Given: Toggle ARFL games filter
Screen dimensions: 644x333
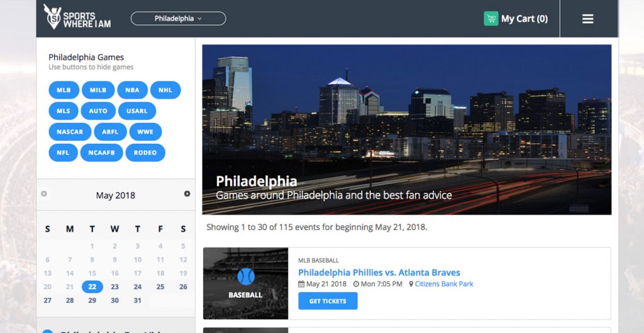Looking at the screenshot, I should [x=110, y=132].
